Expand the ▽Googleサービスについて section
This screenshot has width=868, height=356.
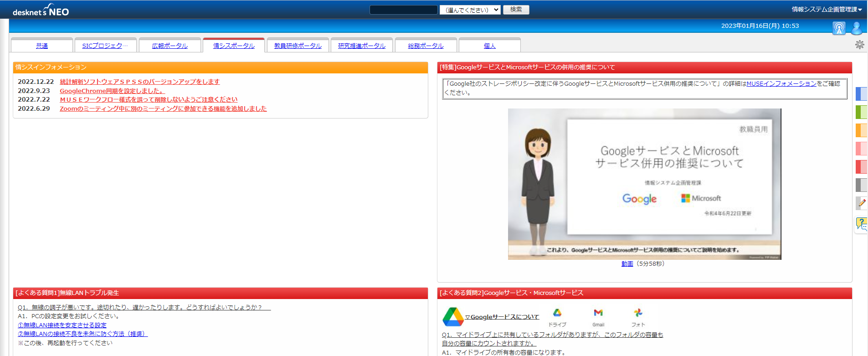tap(502, 317)
